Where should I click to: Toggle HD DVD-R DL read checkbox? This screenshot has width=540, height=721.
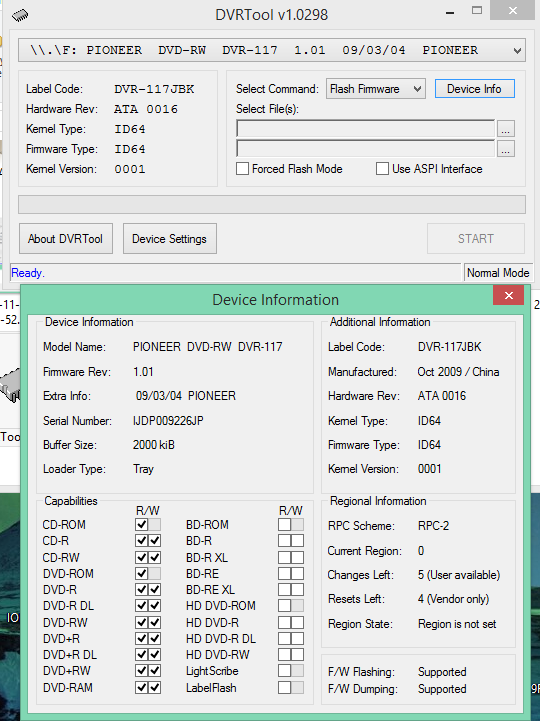click(284, 639)
